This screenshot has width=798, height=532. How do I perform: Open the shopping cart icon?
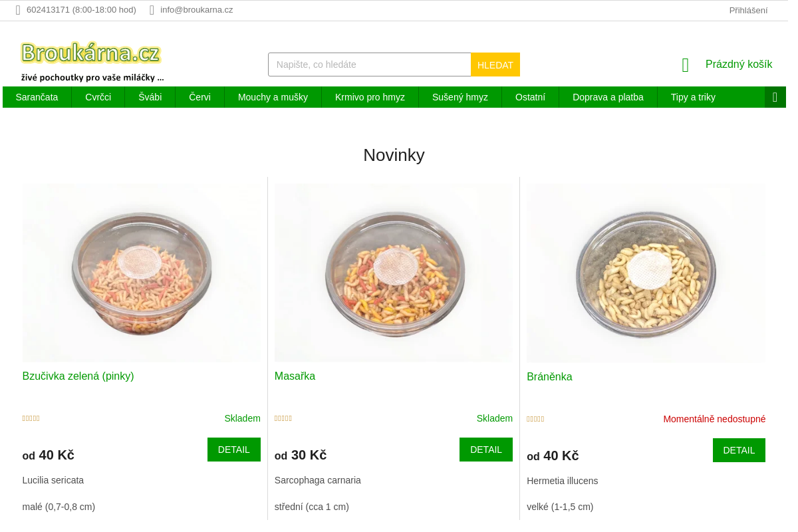point(686,65)
